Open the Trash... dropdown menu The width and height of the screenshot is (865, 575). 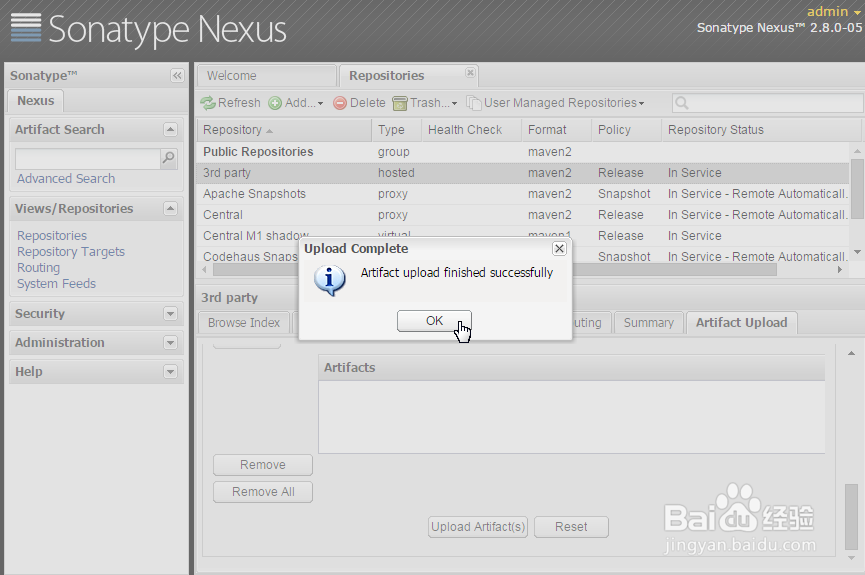click(x=425, y=103)
